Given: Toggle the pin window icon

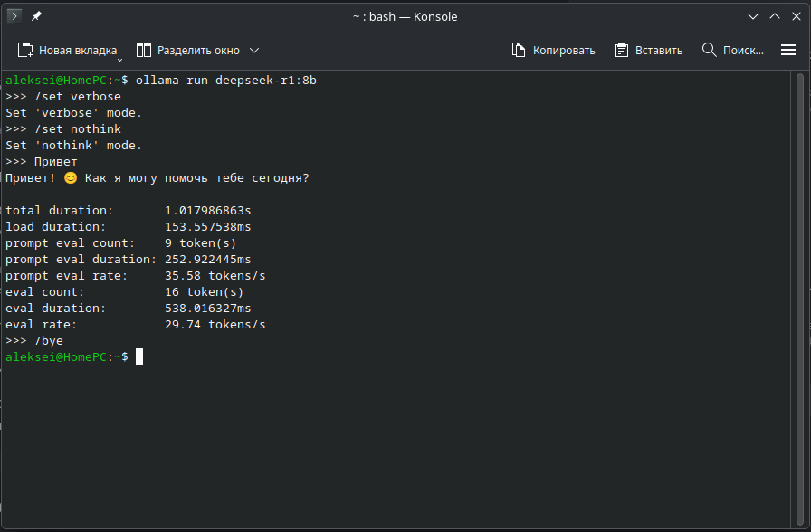Looking at the screenshot, I should coord(36,16).
